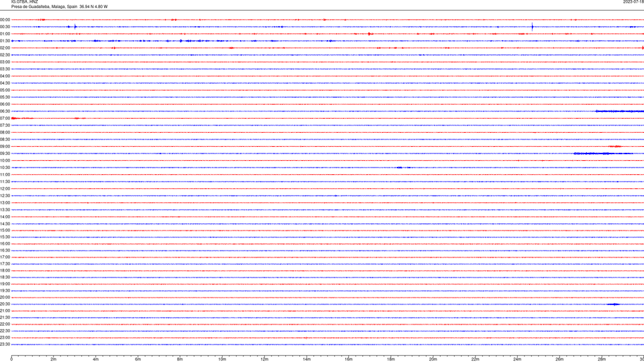This screenshot has width=644, height=362.
Task: Click the 04:30 time label
Action: coord(5,83)
